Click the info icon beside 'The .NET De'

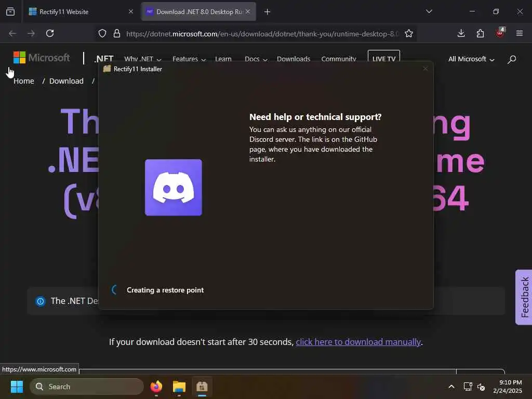click(x=41, y=301)
